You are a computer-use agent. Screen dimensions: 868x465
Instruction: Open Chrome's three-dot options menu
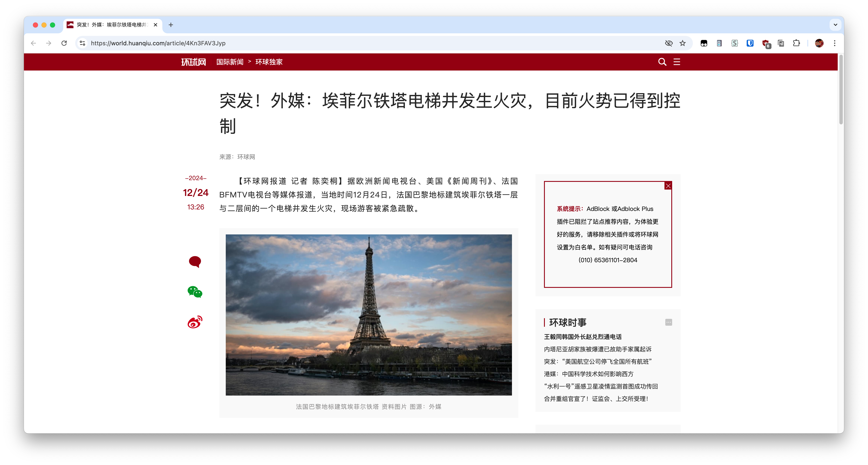pyautogui.click(x=835, y=43)
